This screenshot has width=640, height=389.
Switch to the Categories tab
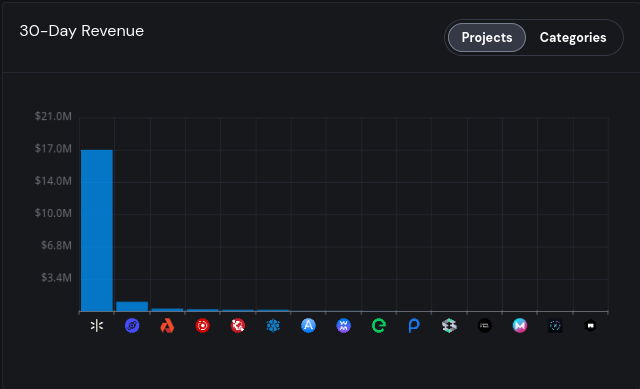[x=573, y=38]
